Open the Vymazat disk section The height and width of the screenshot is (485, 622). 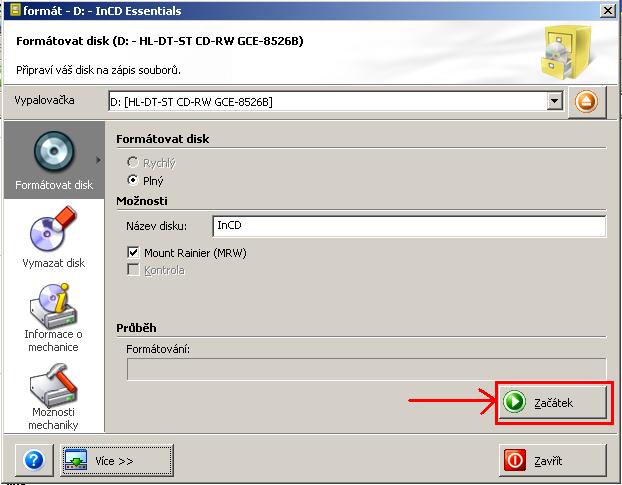click(54, 237)
